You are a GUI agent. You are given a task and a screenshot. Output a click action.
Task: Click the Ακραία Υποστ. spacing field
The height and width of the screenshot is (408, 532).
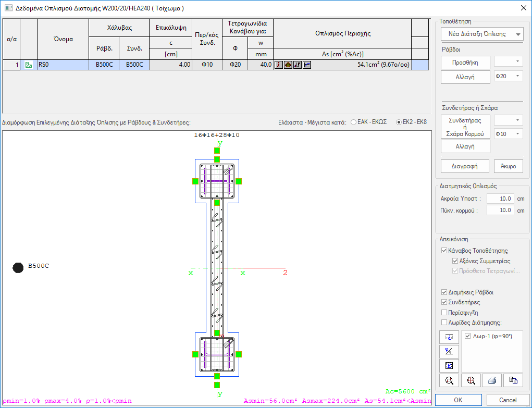500,199
